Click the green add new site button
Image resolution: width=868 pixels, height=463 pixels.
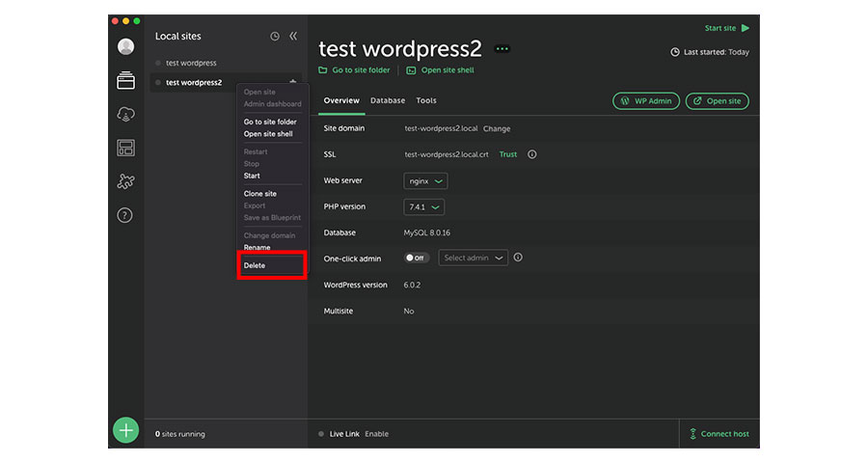pyautogui.click(x=125, y=430)
